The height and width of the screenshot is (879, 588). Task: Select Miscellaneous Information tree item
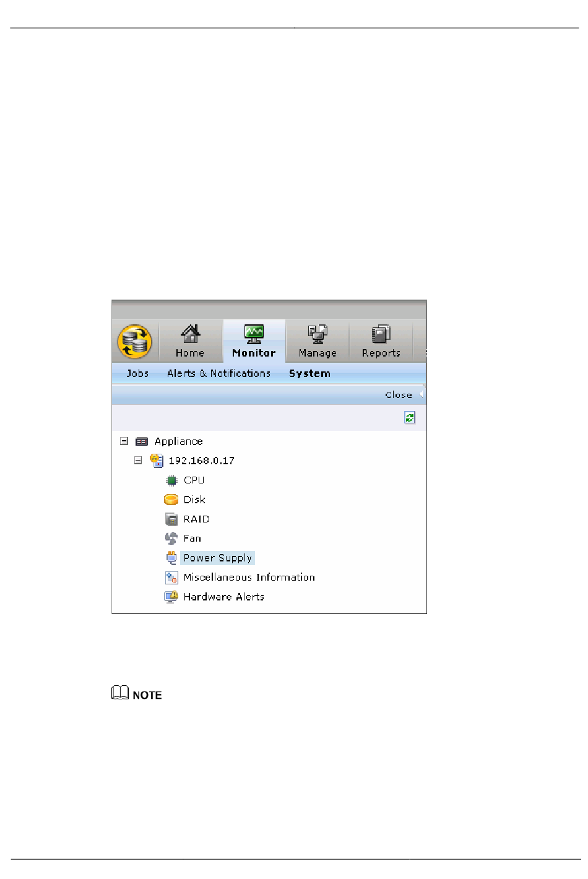click(249, 578)
